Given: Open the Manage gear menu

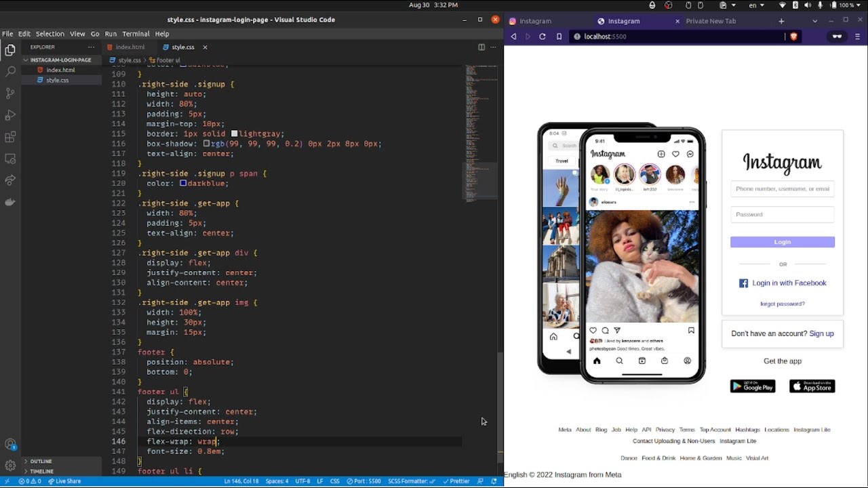Looking at the screenshot, I should [x=10, y=466].
